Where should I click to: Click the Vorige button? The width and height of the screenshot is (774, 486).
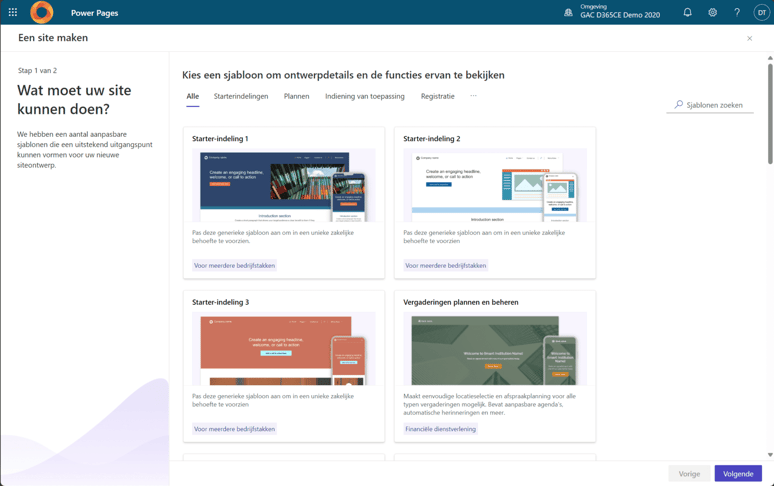pyautogui.click(x=689, y=474)
